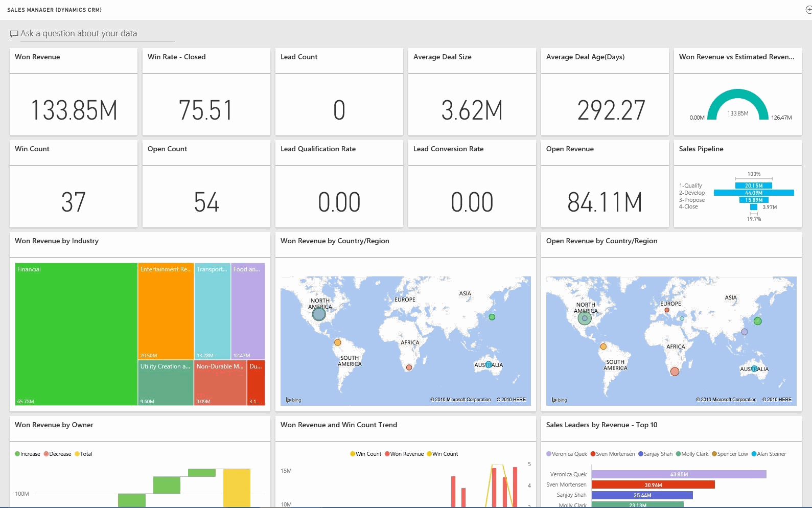Viewport: 812px width, 508px height.
Task: Select the purple Food treemap block
Action: pos(248,311)
